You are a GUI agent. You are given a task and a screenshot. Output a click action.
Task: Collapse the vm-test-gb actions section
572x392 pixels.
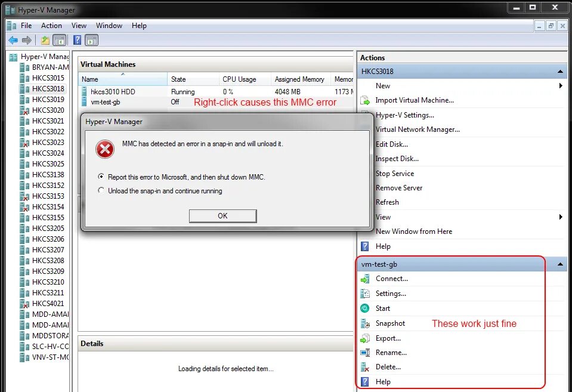click(x=560, y=264)
